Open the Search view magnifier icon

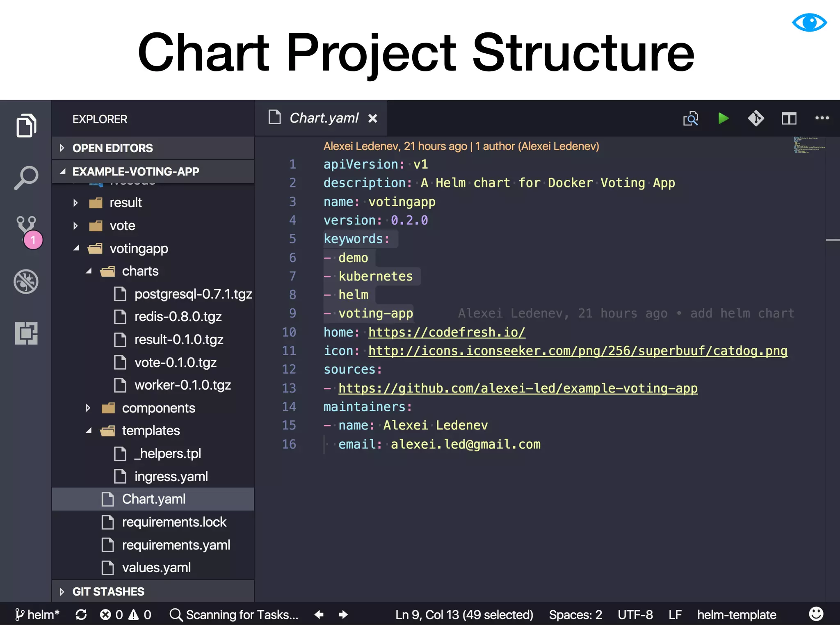point(26,177)
